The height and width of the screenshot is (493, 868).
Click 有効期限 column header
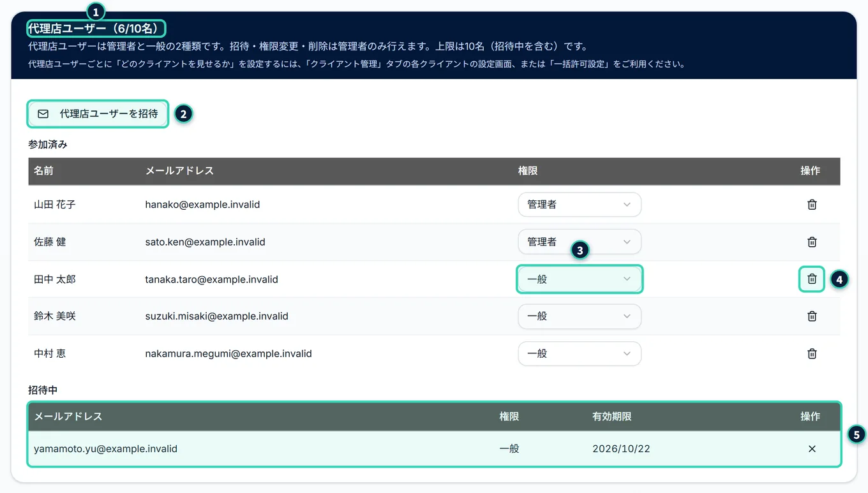tap(612, 416)
